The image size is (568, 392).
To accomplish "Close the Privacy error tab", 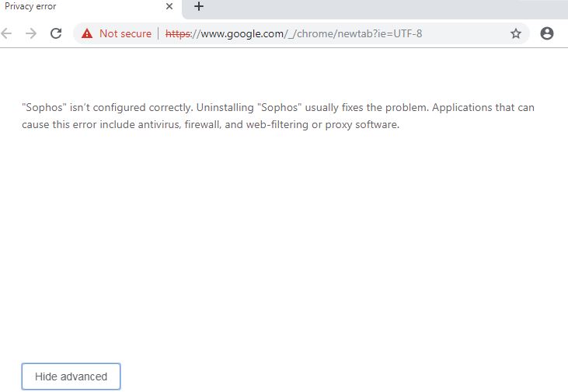I will point(169,6).
